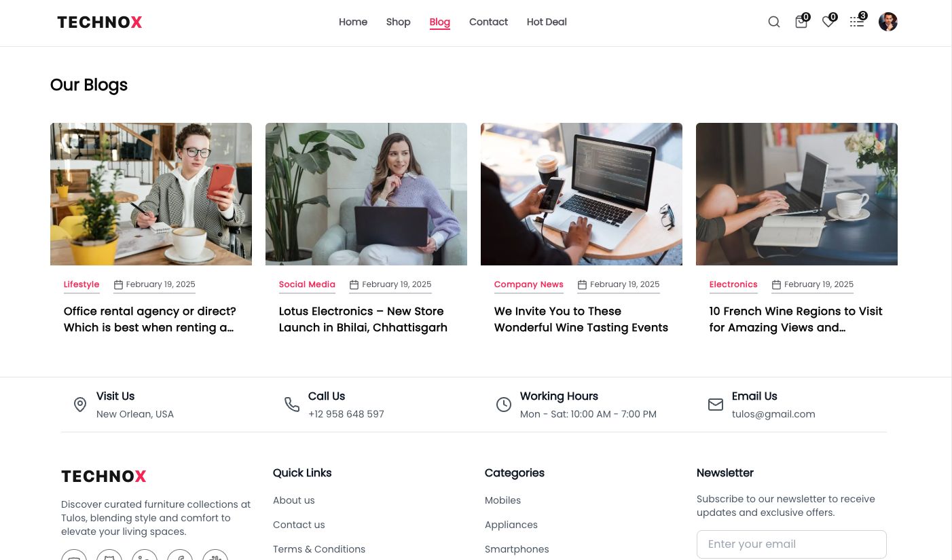Image resolution: width=952 pixels, height=560 pixels.
Task: Select the Hot Deal menu item
Action: pyautogui.click(x=547, y=22)
